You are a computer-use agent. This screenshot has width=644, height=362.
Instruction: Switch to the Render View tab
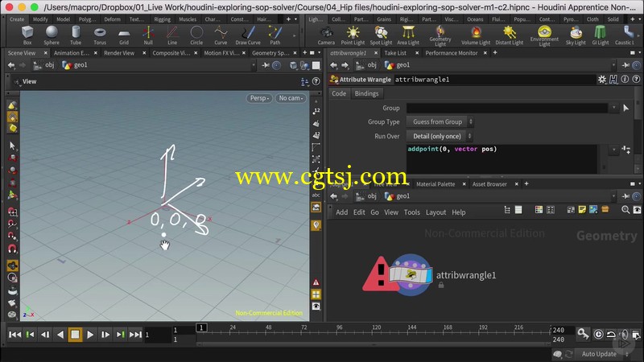tap(119, 53)
